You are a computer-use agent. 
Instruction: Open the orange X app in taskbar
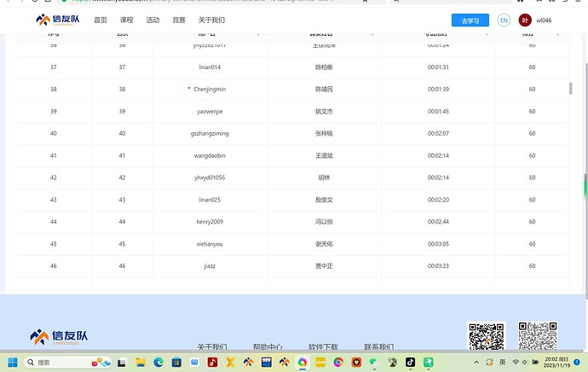pyautogui.click(x=230, y=363)
